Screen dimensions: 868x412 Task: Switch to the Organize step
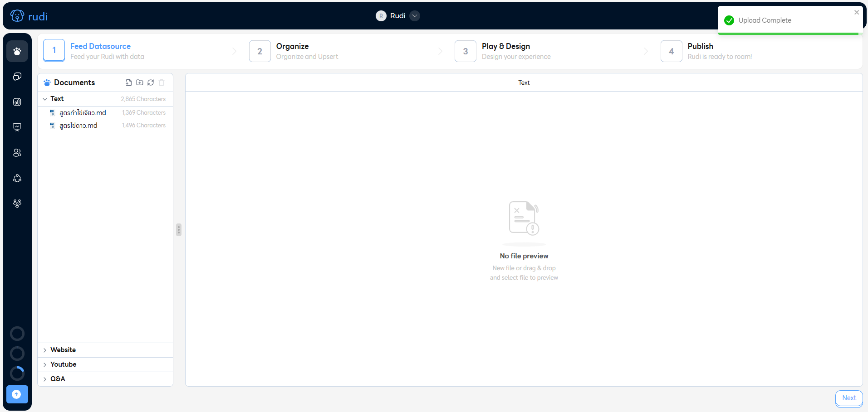pyautogui.click(x=292, y=51)
